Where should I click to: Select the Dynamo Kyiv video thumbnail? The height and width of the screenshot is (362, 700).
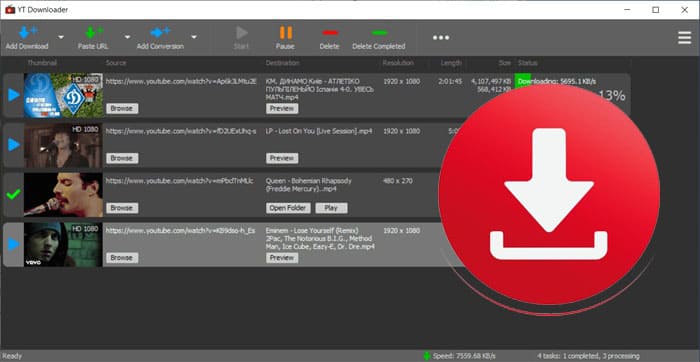[63, 96]
